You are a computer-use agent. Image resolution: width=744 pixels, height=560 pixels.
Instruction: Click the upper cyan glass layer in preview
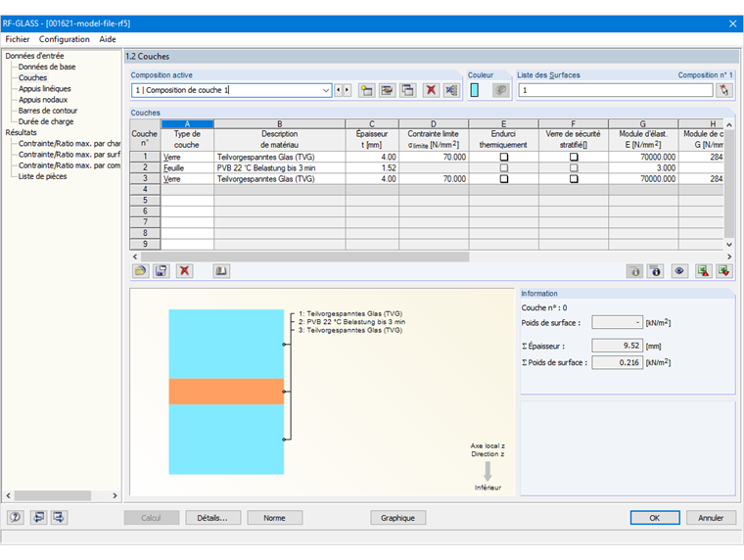tap(226, 344)
